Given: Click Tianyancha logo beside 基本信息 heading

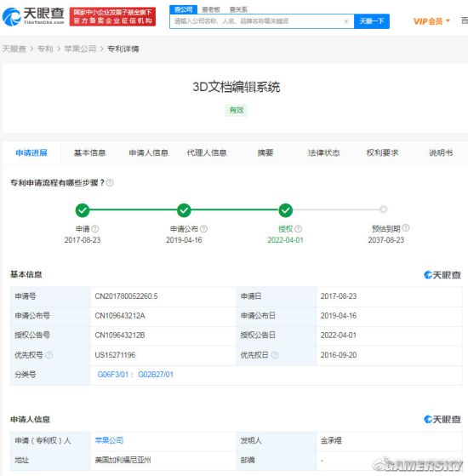Looking at the screenshot, I should point(442,275).
